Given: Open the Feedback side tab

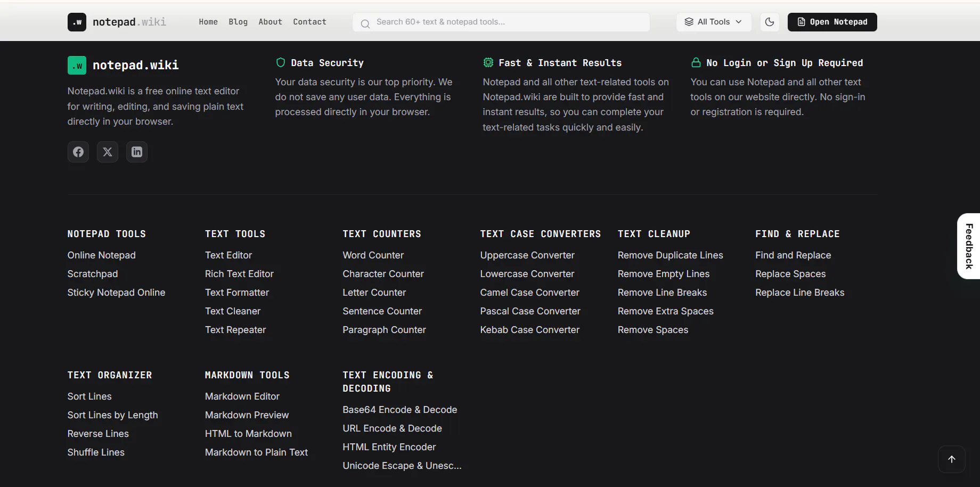Looking at the screenshot, I should click(969, 246).
